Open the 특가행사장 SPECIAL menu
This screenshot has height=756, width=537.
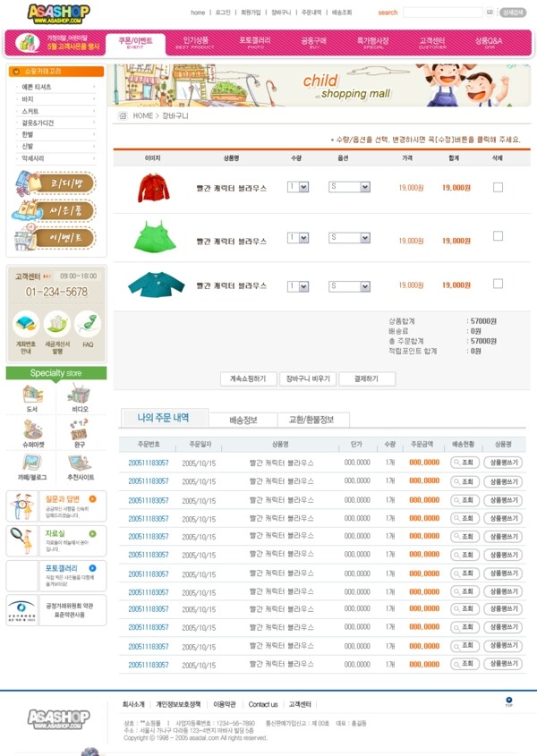(x=373, y=43)
